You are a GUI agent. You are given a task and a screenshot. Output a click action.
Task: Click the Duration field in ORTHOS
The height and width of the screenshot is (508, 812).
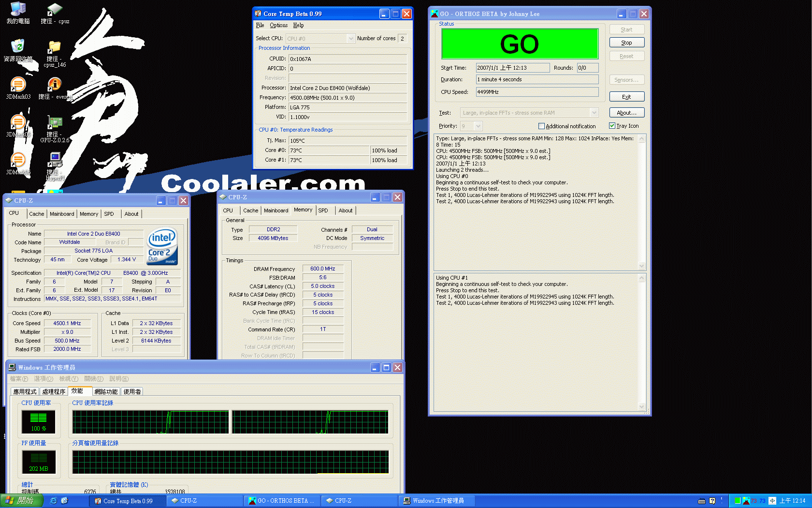tap(537, 79)
